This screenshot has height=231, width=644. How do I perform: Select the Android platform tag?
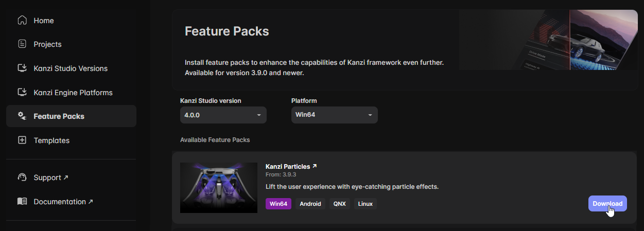tap(310, 204)
